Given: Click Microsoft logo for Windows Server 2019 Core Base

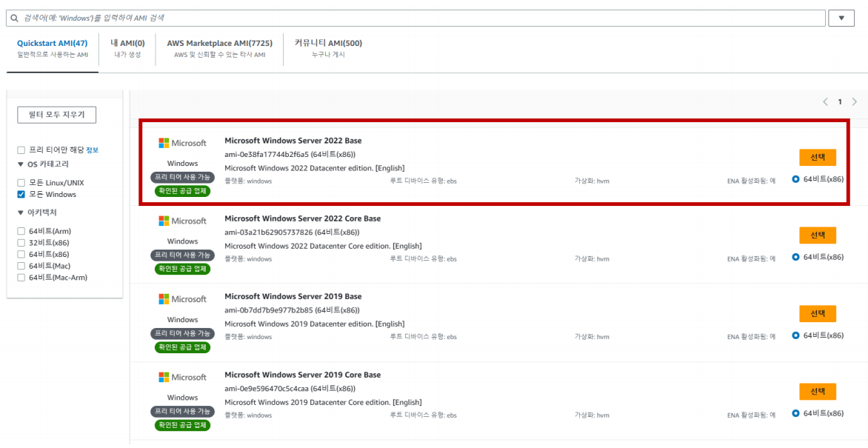Looking at the screenshot, I should [182, 377].
